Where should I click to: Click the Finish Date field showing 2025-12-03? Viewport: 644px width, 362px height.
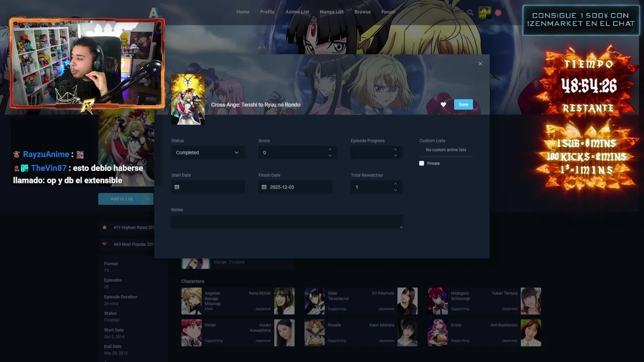pos(295,187)
